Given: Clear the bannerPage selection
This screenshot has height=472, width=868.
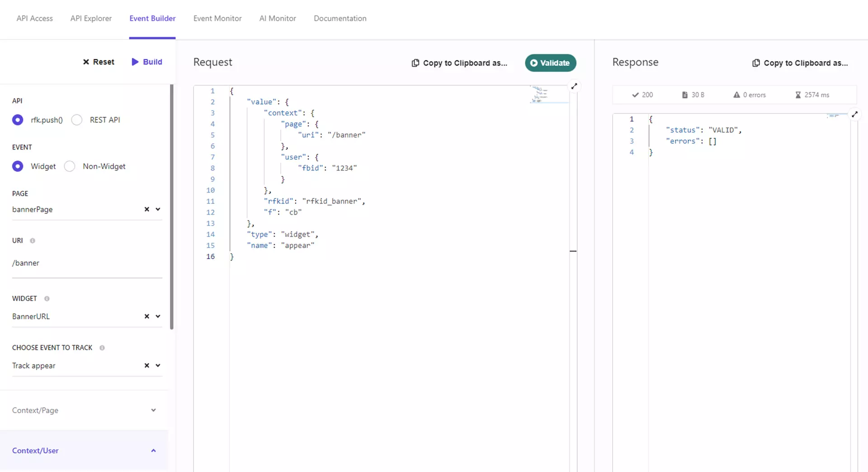Looking at the screenshot, I should pyautogui.click(x=146, y=209).
